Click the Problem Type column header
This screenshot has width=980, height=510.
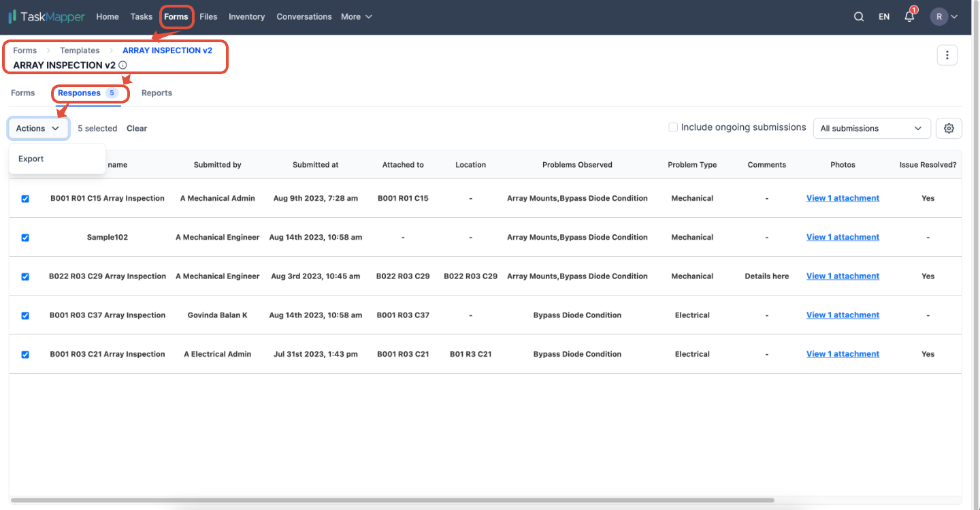click(692, 165)
